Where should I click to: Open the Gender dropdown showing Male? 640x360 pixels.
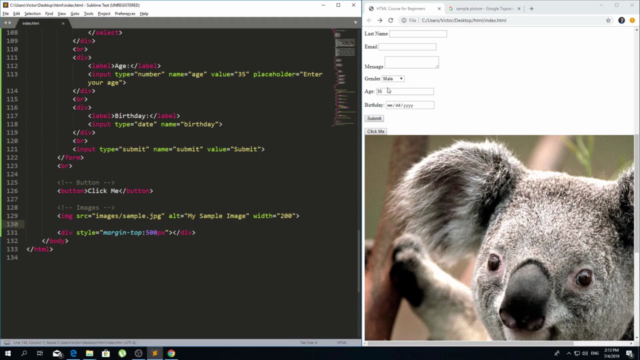393,78
